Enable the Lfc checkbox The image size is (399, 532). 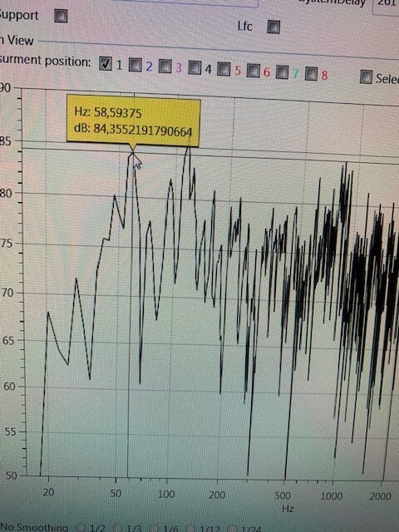(x=273, y=27)
